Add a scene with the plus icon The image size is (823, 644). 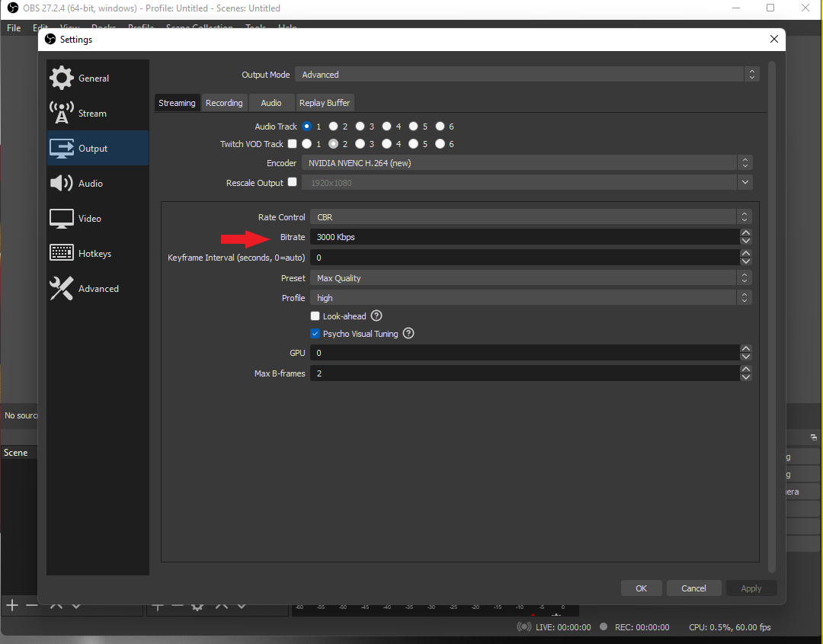point(12,605)
